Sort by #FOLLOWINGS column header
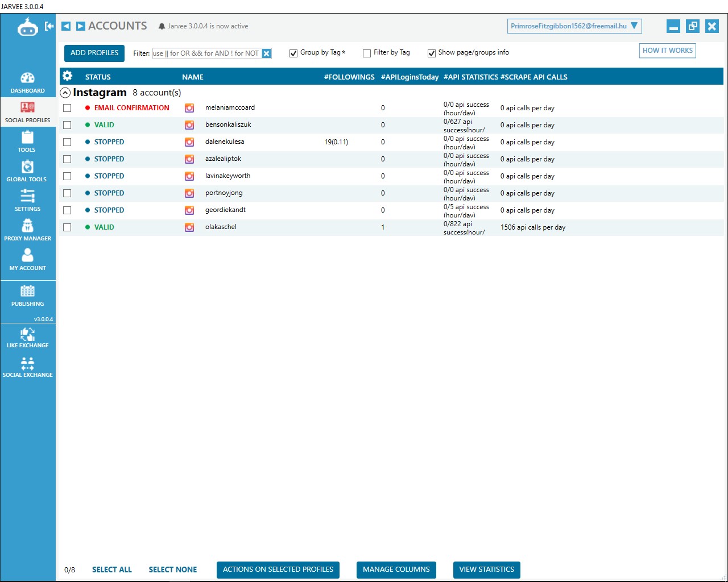This screenshot has height=582, width=728. (349, 77)
